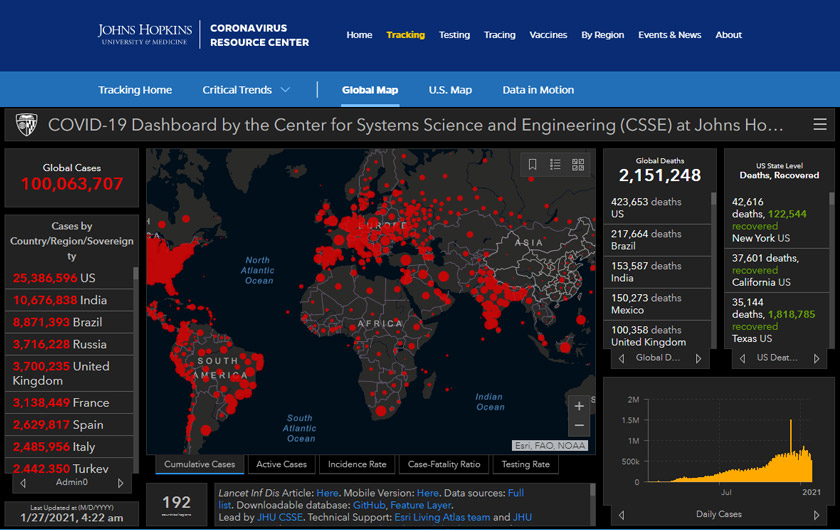Viewport: 840px width, 530px height.
Task: Open the map legend list icon
Action: pos(555,165)
